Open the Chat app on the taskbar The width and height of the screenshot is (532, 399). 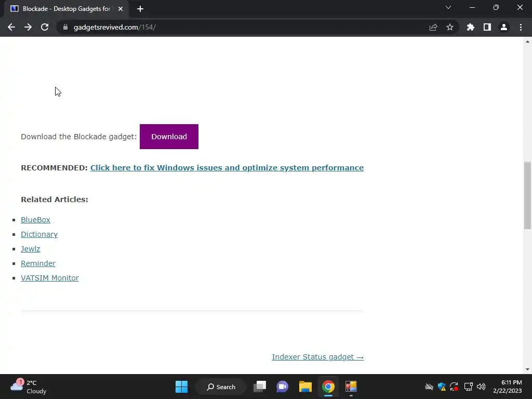pos(282,387)
